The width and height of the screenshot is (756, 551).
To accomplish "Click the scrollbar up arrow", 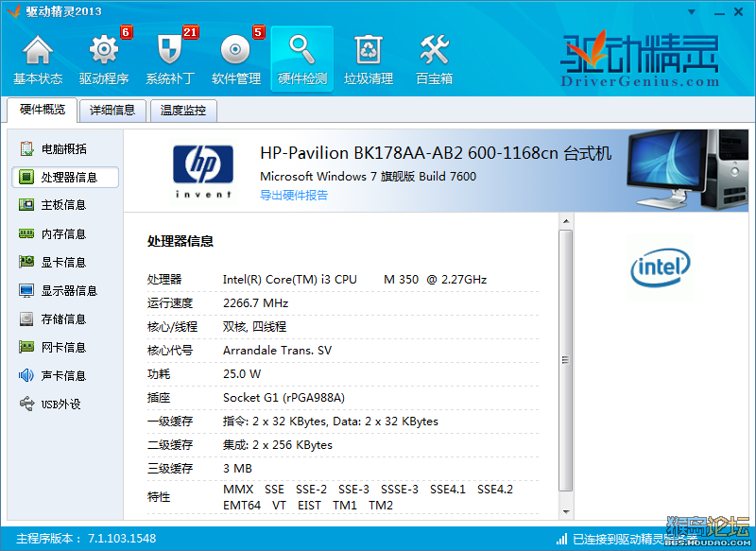I will 566,221.
